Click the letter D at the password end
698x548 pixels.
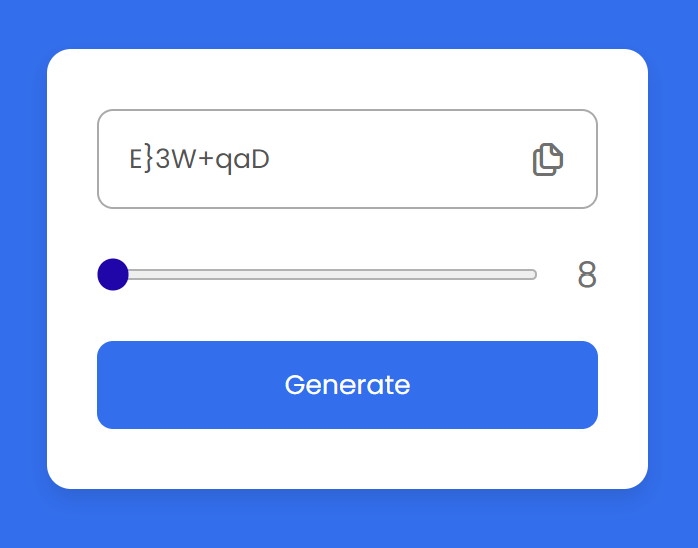pyautogui.click(x=260, y=159)
